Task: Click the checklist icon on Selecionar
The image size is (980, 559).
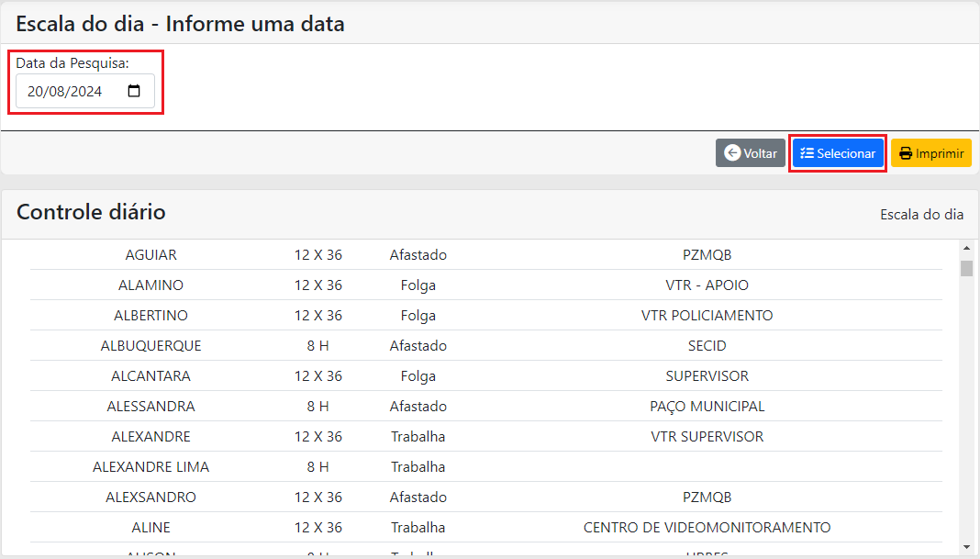Action: 807,153
